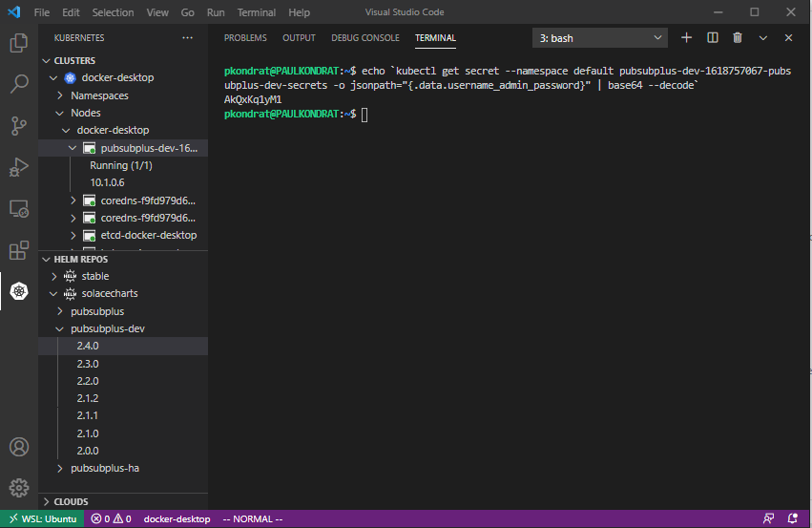Image resolution: width=812 pixels, height=528 pixels.
Task: Open the Remote Explorer icon
Action: [18, 208]
